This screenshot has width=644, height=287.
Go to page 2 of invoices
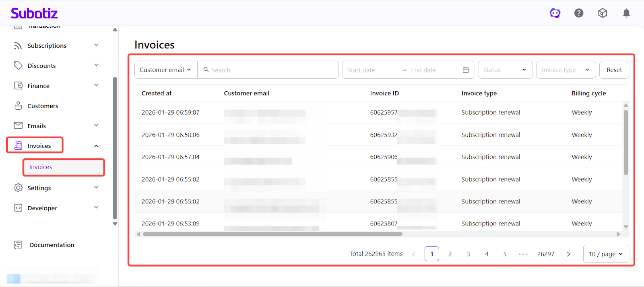[450, 254]
